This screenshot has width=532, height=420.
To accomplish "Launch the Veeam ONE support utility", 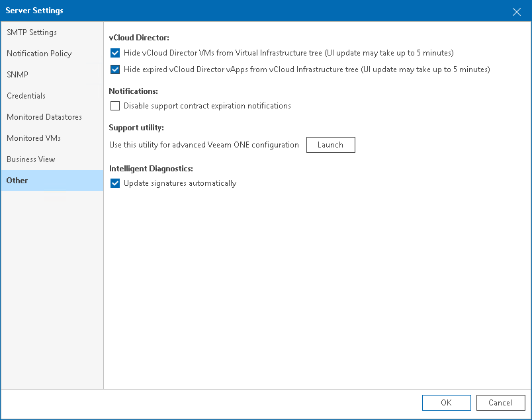I will pos(330,145).
